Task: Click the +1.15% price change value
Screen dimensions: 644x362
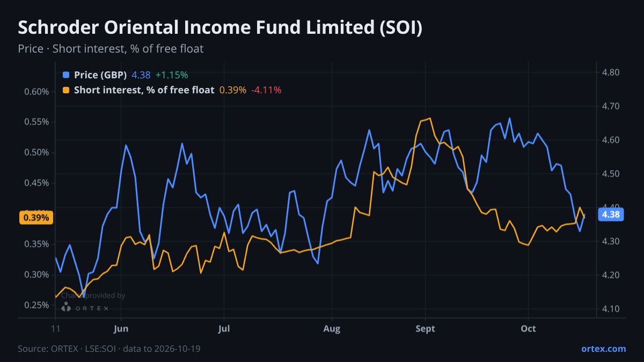Action: (172, 75)
